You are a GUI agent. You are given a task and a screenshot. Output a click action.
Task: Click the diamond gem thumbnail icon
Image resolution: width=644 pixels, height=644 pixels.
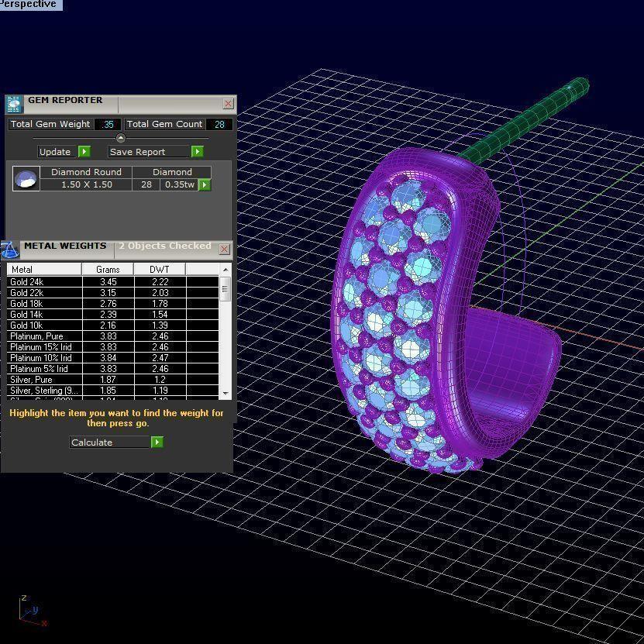tap(26, 179)
